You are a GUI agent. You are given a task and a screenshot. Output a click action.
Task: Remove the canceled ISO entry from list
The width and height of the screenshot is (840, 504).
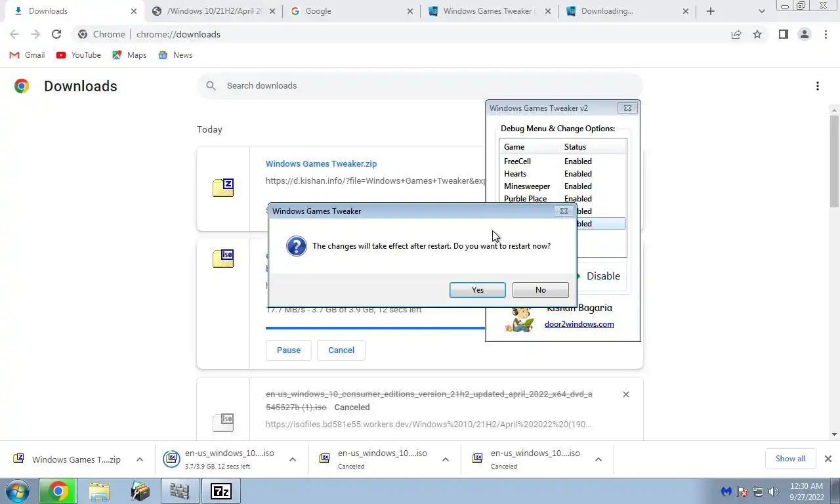click(x=625, y=394)
